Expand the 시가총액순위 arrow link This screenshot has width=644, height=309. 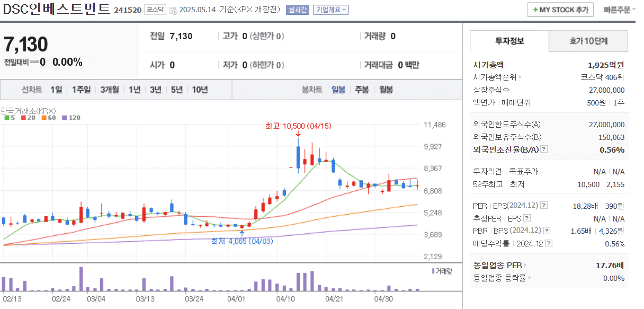pyautogui.click(x=520, y=77)
